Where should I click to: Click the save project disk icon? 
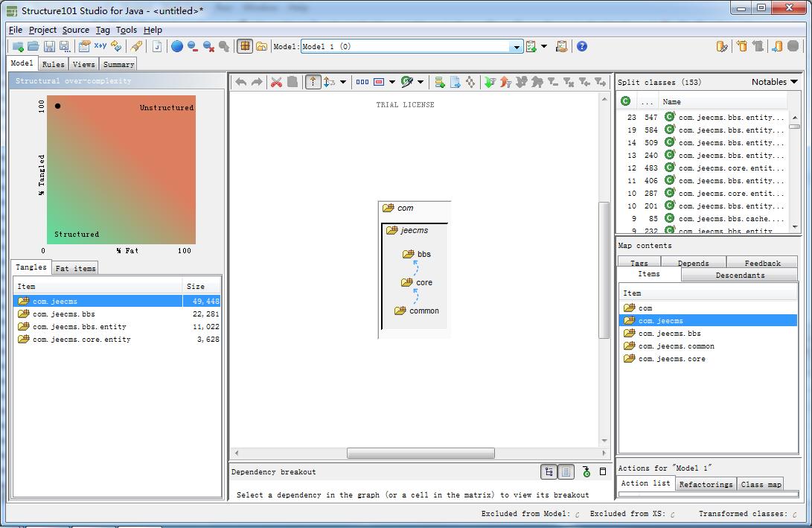49,46
